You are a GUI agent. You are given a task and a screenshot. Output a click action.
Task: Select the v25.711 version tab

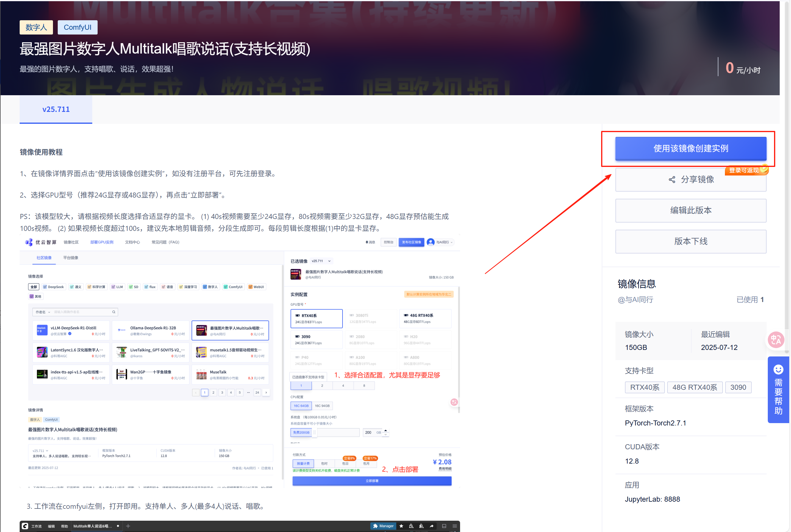point(56,109)
